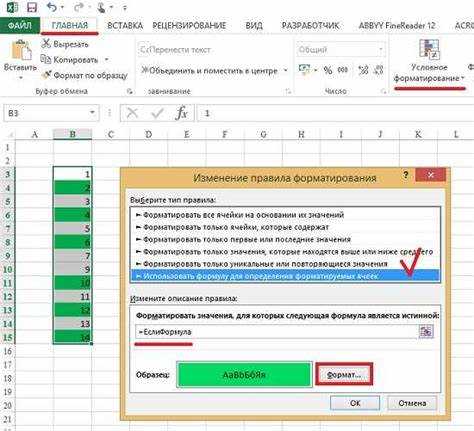Expand the Копировать dropdown arrow
This screenshot has height=431, width=474.
[x=107, y=60]
